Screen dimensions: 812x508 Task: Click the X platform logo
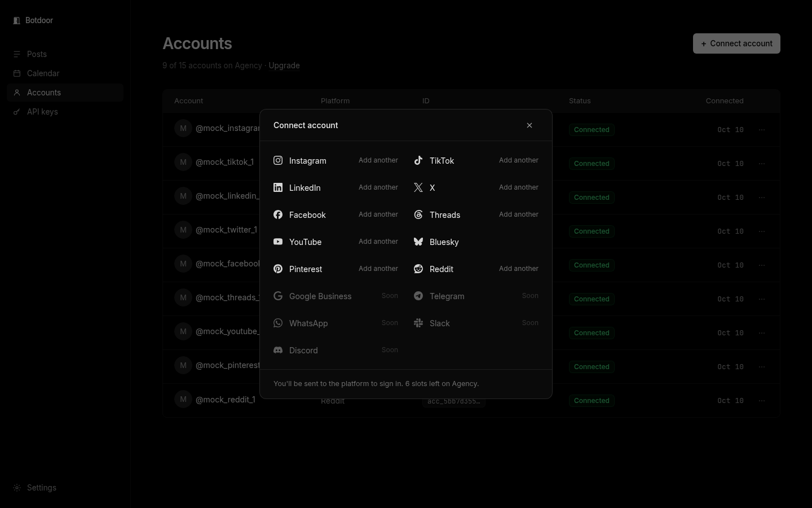pos(418,187)
